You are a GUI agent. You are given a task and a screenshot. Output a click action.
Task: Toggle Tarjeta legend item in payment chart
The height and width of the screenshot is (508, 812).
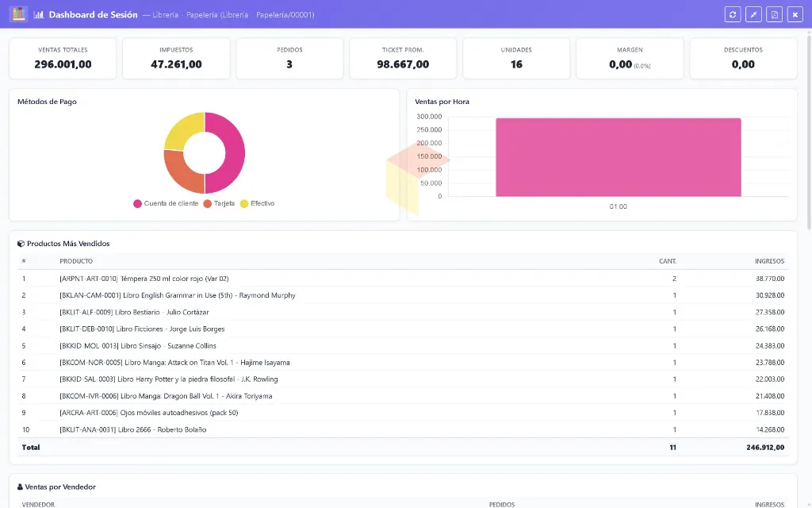click(219, 204)
